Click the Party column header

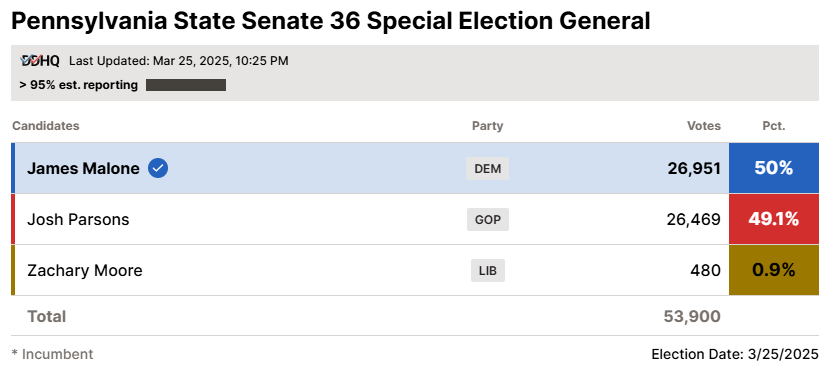(x=488, y=126)
